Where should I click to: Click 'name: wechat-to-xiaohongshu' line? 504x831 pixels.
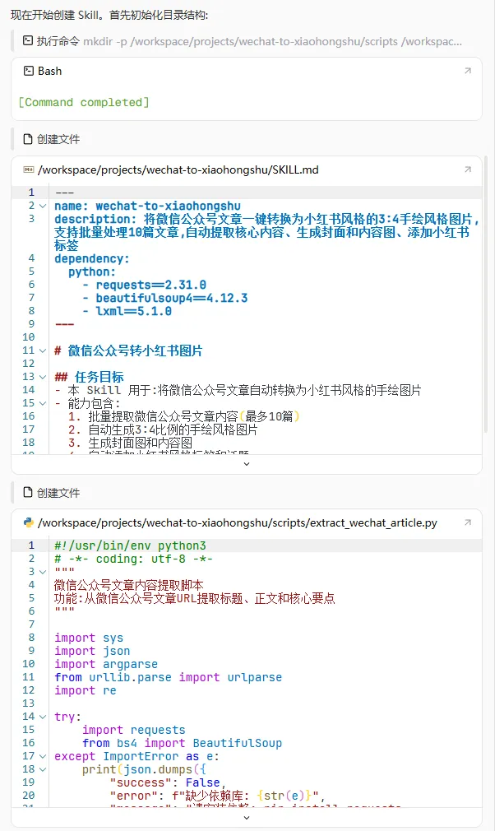[148, 207]
